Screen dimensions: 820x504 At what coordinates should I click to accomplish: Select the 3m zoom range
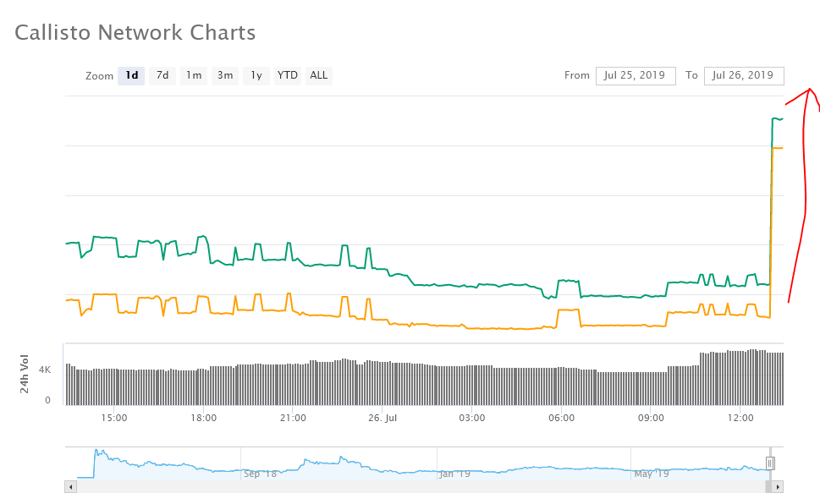point(225,76)
